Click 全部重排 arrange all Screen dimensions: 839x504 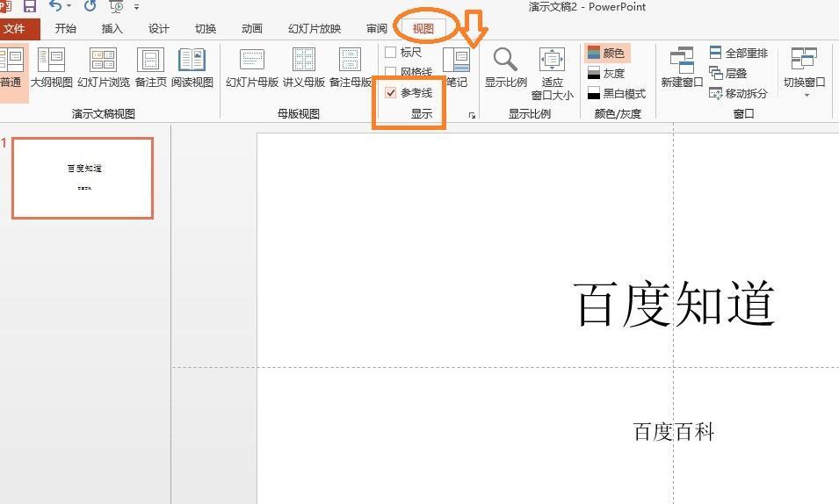(738, 53)
